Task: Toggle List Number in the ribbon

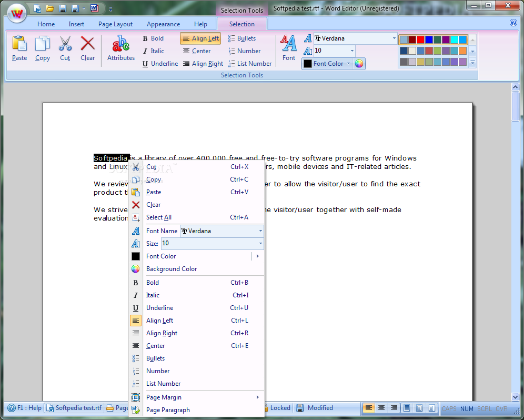Action: [250, 64]
